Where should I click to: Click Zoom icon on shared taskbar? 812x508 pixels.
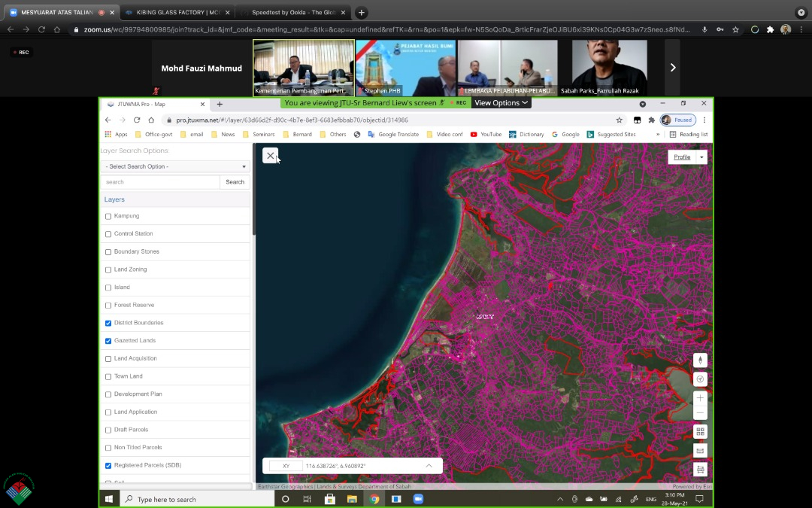(419, 499)
